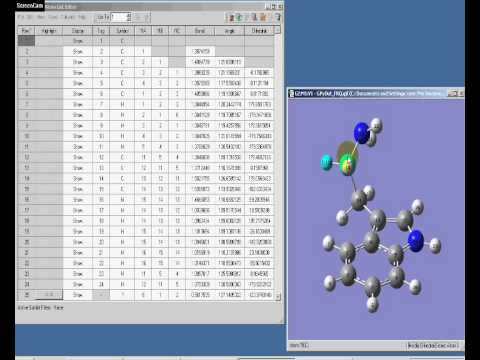
Task: Click the green toolbar icon in Atom List Editor
Action: coord(239,17)
